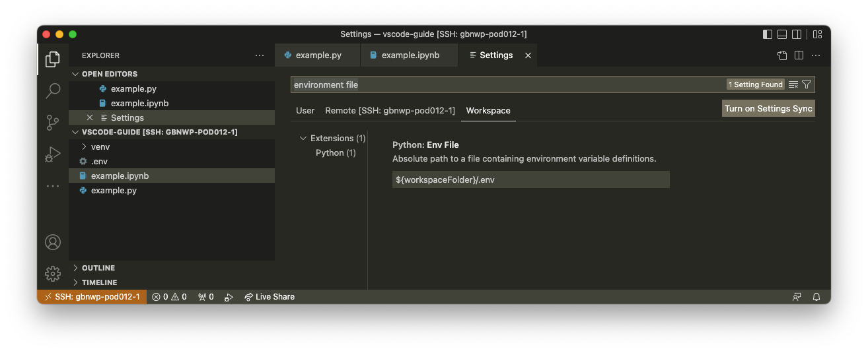Open example.ipynb in workspace file tree
The width and height of the screenshot is (868, 353).
tap(172, 176)
